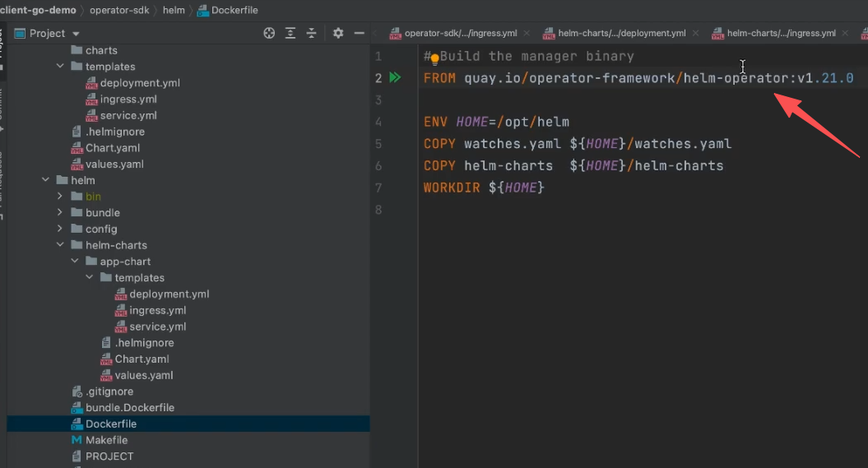Click the green run gutter icon on line 2
This screenshot has height=468, width=868.
[x=395, y=78]
